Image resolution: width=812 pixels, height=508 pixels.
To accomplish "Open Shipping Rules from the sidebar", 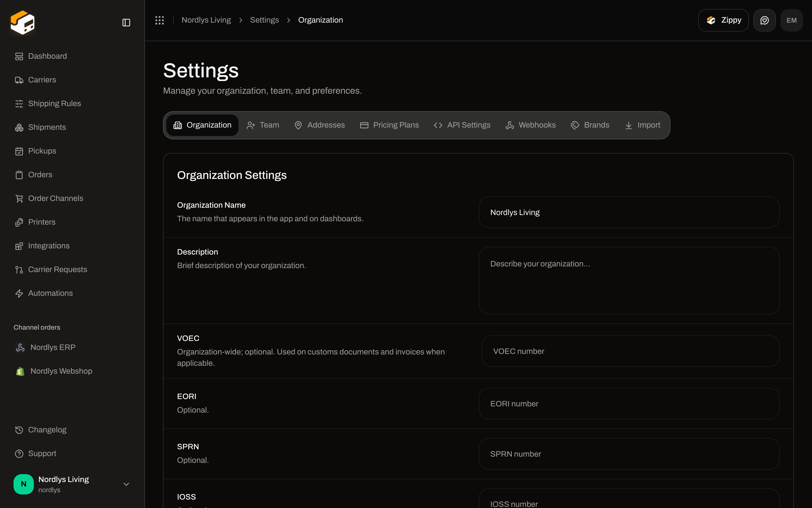I will point(72,104).
